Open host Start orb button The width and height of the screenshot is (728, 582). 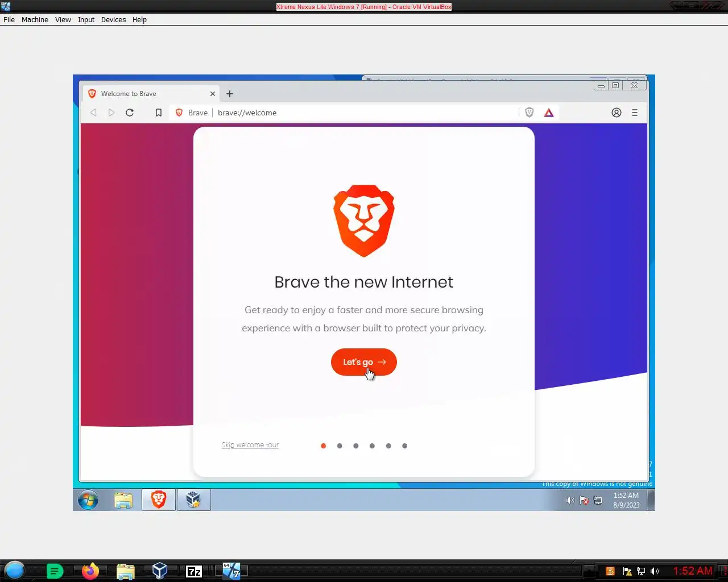[15, 570]
